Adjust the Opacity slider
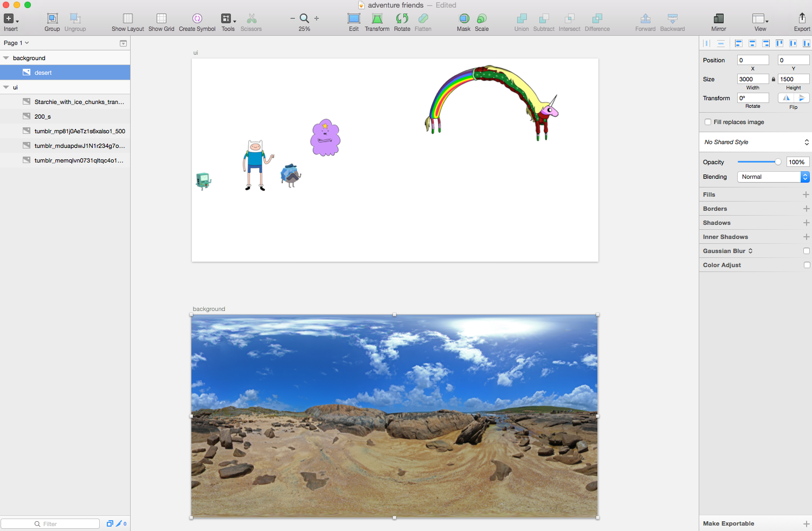The width and height of the screenshot is (812, 531). point(759,162)
